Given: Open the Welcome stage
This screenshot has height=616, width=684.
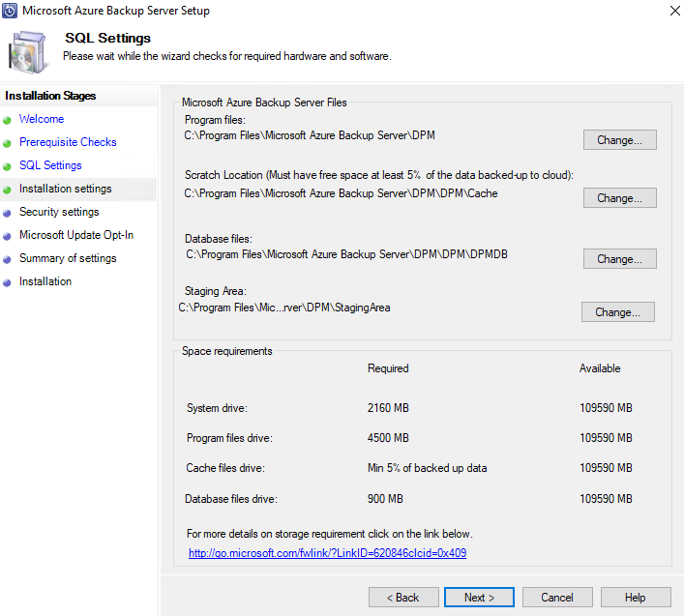Looking at the screenshot, I should point(42,119).
